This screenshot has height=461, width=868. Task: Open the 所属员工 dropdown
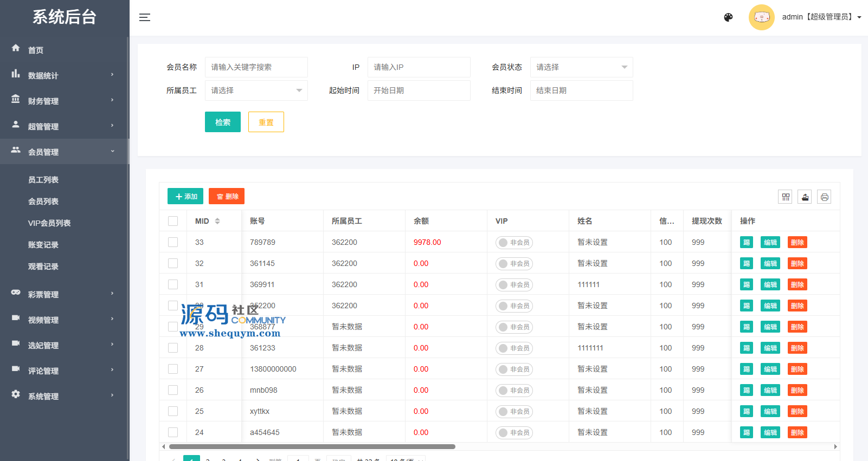(x=256, y=90)
